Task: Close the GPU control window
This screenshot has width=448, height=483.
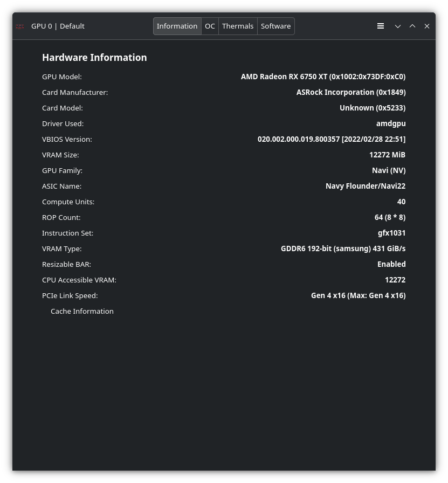Action: tap(427, 26)
